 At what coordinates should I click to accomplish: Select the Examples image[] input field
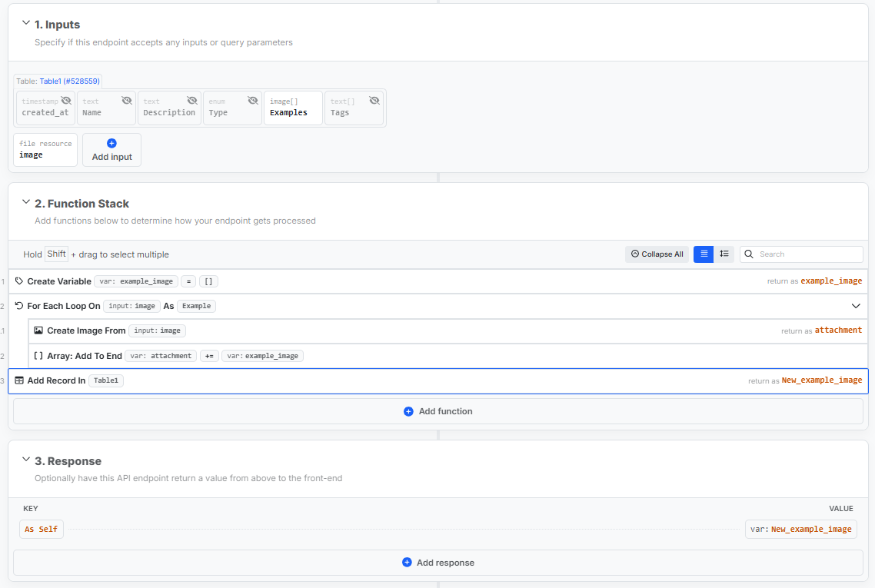[x=293, y=108]
